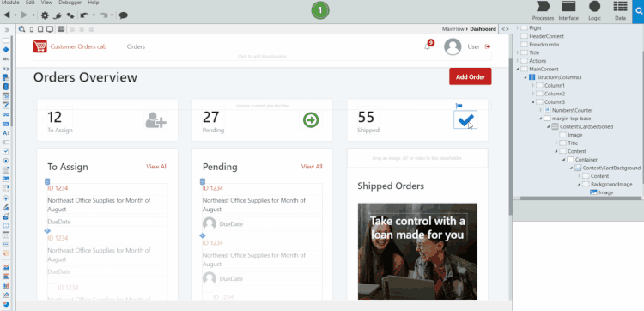Click MainFlow in the canvas breadcrumb
644x311 pixels.
coord(453,29)
